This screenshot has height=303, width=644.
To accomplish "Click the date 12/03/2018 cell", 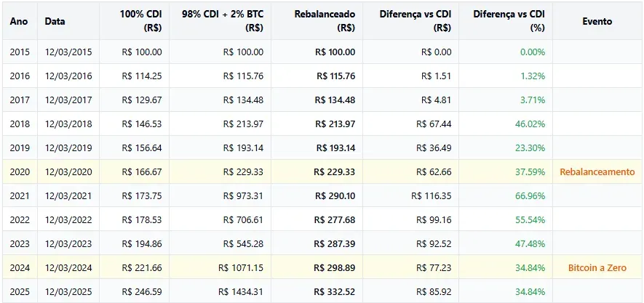I will 68,124.
